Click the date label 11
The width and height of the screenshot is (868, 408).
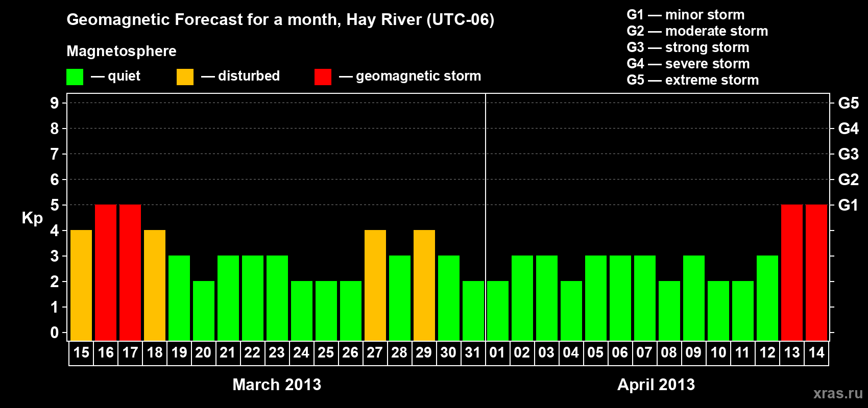[742, 352]
